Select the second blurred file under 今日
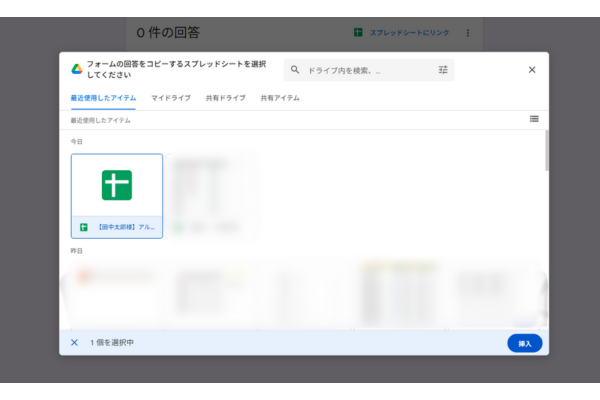Viewport: 600px width, 400px height. (x=212, y=195)
